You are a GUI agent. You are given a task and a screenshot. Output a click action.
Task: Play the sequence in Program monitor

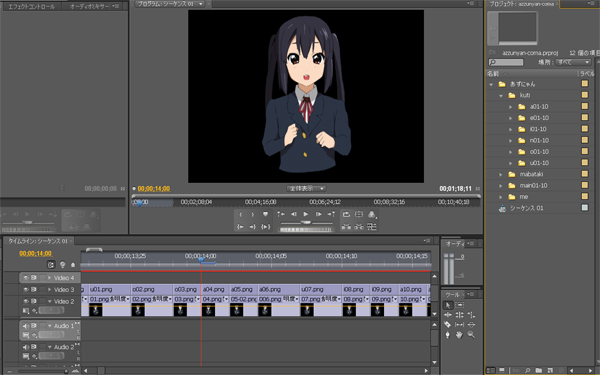pos(306,214)
